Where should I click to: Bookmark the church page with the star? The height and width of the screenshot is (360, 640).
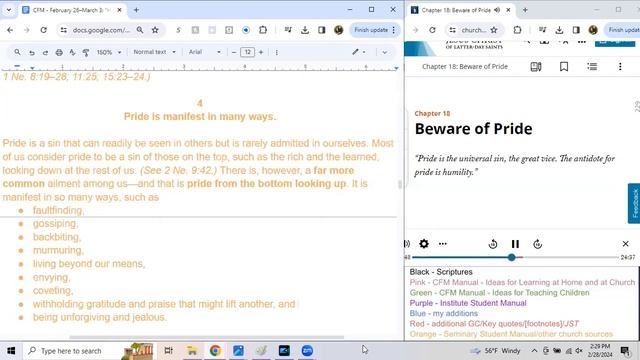494,30
